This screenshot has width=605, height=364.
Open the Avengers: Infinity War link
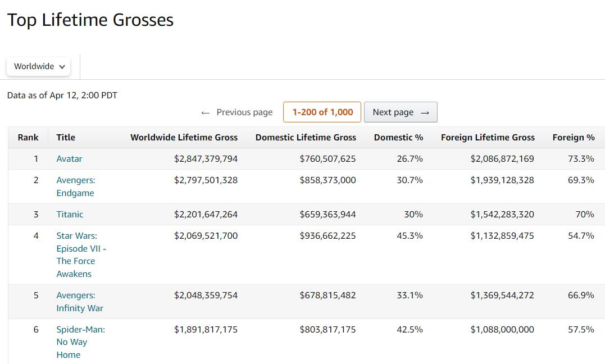[79, 302]
